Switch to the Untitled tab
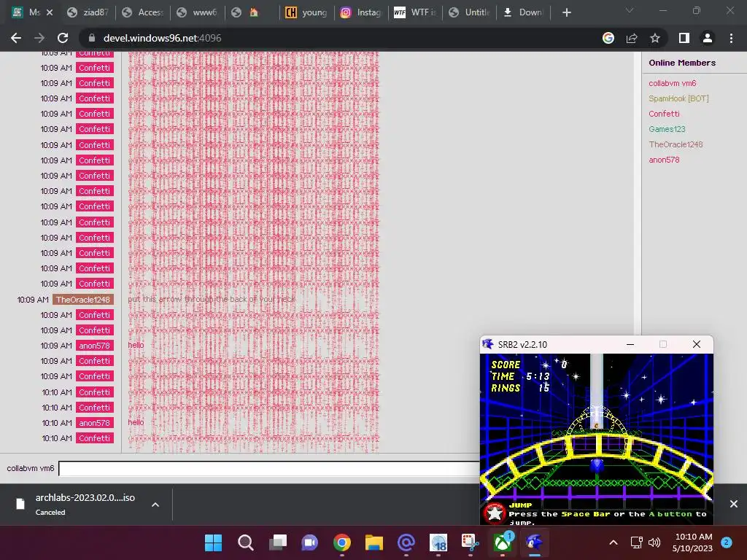The height and width of the screenshot is (560, 747). (471, 12)
